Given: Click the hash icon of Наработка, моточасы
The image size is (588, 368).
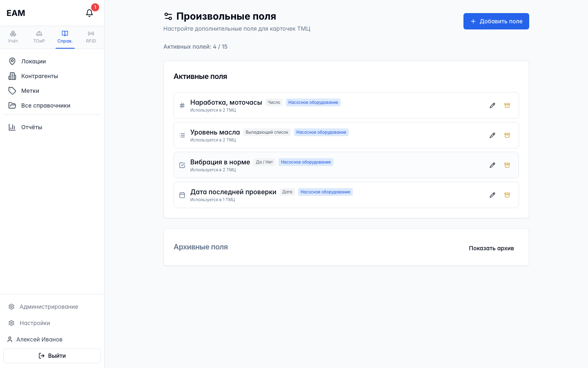Looking at the screenshot, I should coord(182,105).
